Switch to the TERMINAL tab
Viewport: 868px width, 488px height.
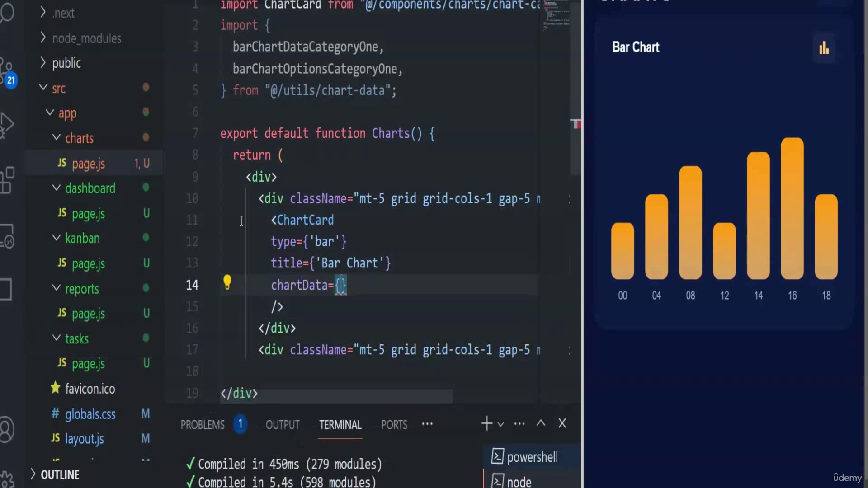pyautogui.click(x=340, y=425)
